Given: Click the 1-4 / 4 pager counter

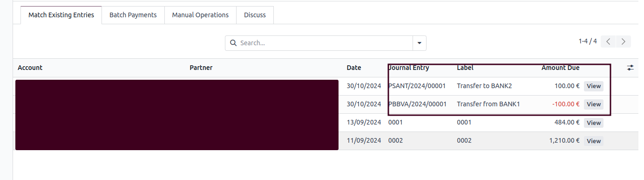Looking at the screenshot, I should coord(588,41).
